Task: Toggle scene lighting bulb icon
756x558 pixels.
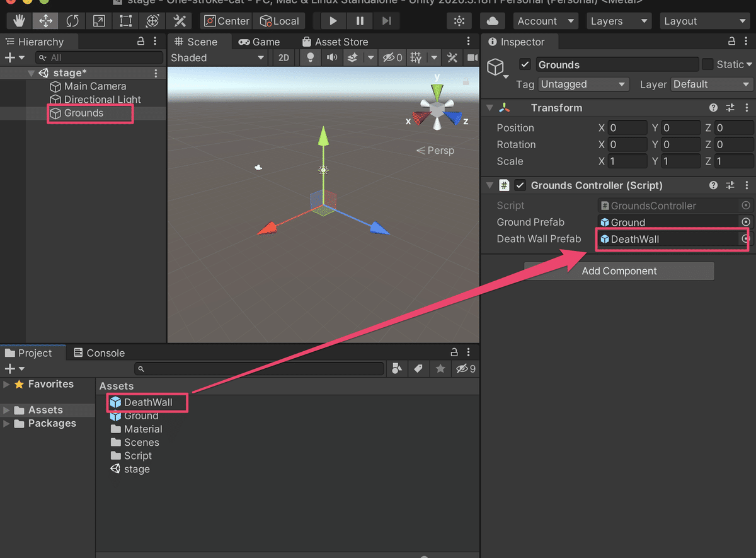Action: pos(310,57)
